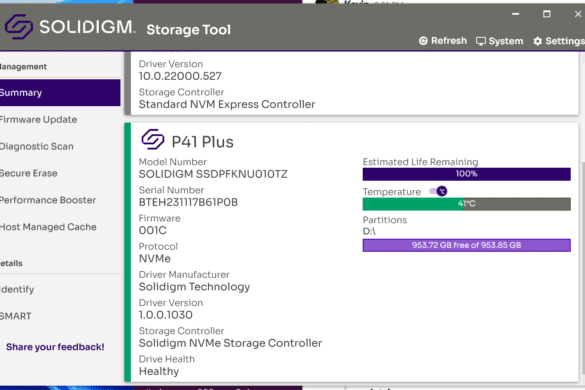
Task: Click the System monitor icon
Action: (x=481, y=41)
